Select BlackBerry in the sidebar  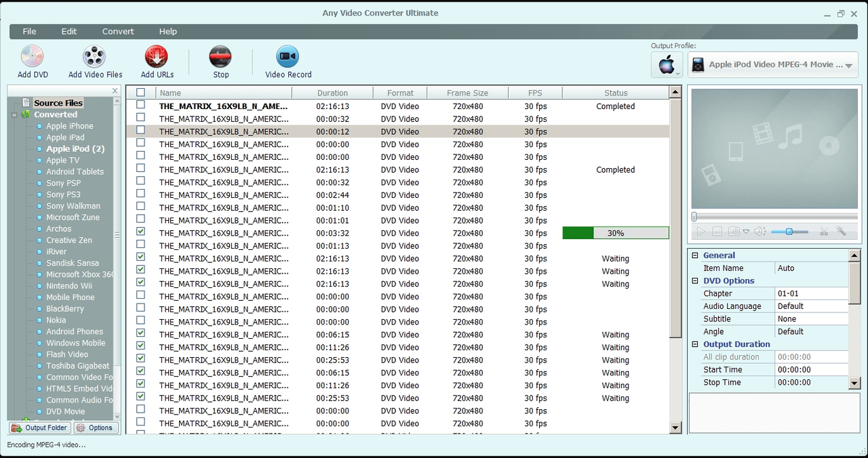point(65,309)
